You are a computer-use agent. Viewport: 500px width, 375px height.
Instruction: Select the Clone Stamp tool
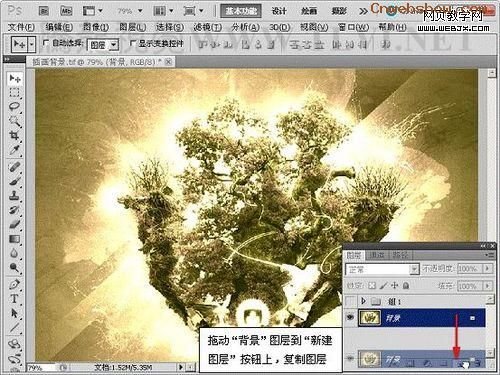14,195
